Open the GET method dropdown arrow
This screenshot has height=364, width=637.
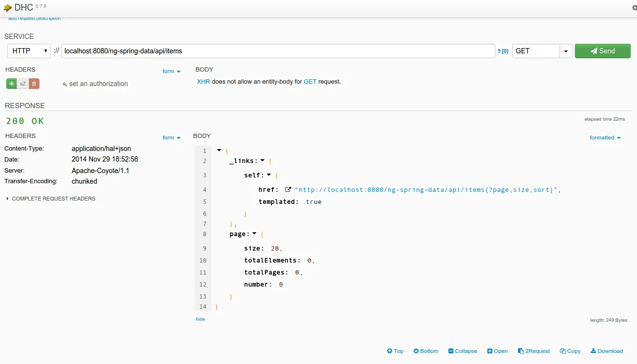point(566,51)
